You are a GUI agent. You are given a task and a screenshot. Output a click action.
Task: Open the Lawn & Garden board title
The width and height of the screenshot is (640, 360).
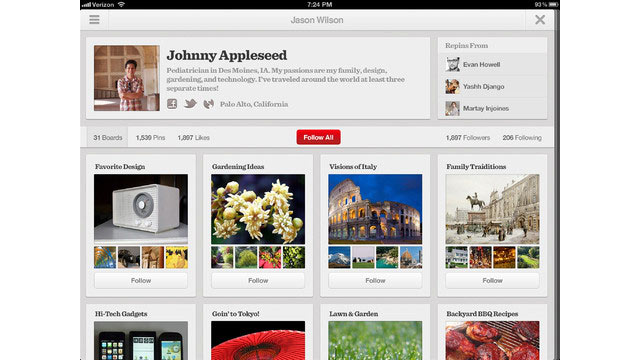[x=354, y=314]
